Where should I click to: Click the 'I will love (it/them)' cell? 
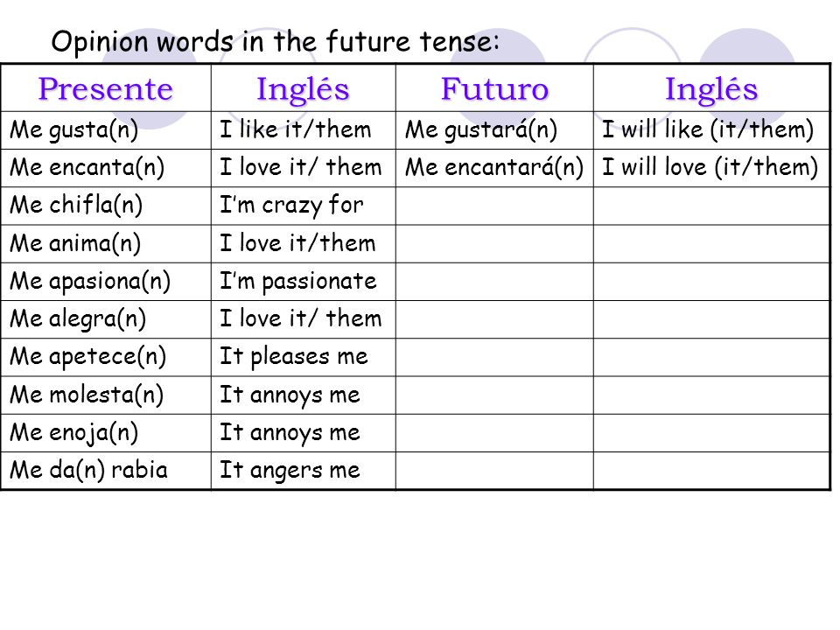point(711,168)
